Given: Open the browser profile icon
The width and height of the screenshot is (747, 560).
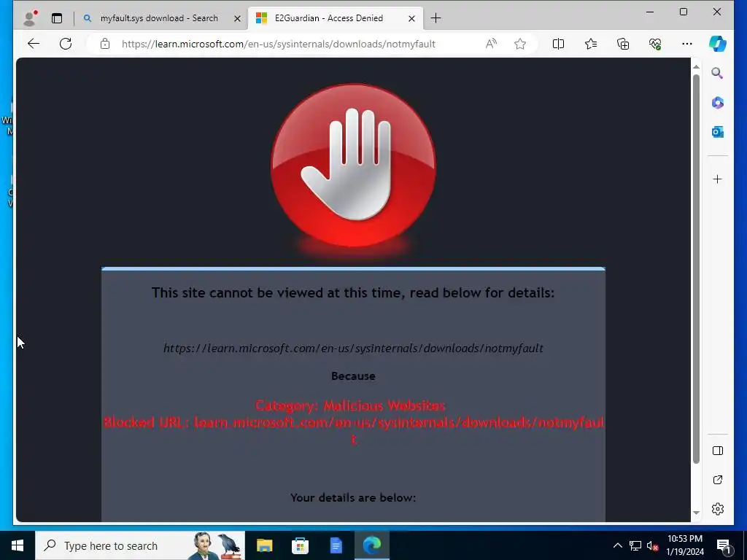Looking at the screenshot, I should click(30, 18).
